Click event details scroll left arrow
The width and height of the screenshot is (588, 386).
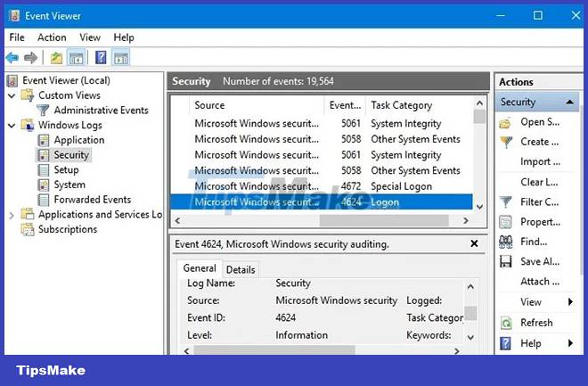(x=187, y=351)
